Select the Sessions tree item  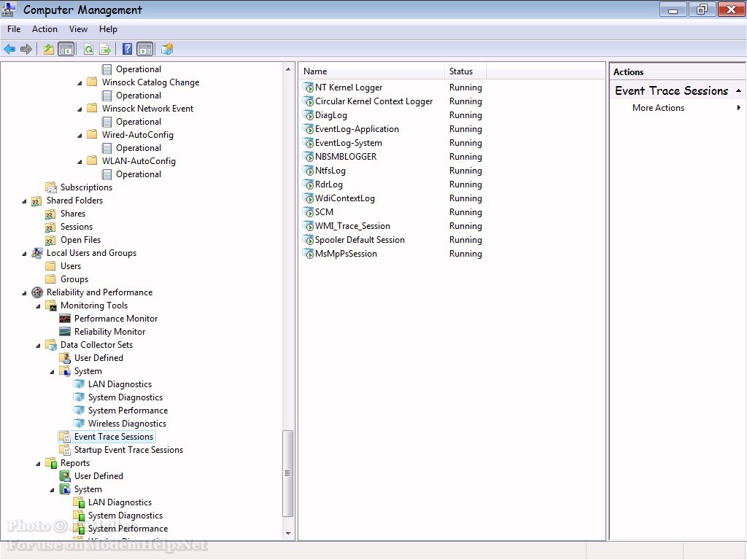click(x=76, y=227)
